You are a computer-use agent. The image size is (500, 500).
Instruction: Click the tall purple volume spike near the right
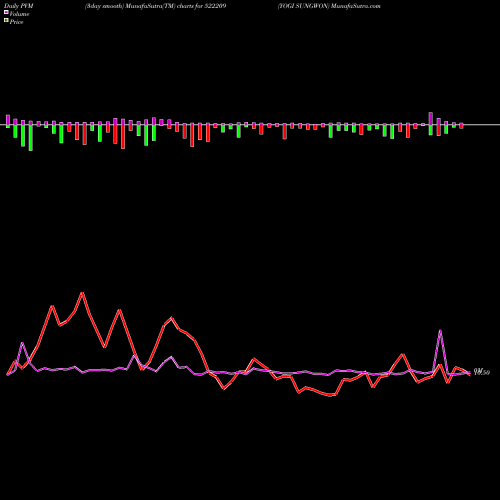(440, 331)
